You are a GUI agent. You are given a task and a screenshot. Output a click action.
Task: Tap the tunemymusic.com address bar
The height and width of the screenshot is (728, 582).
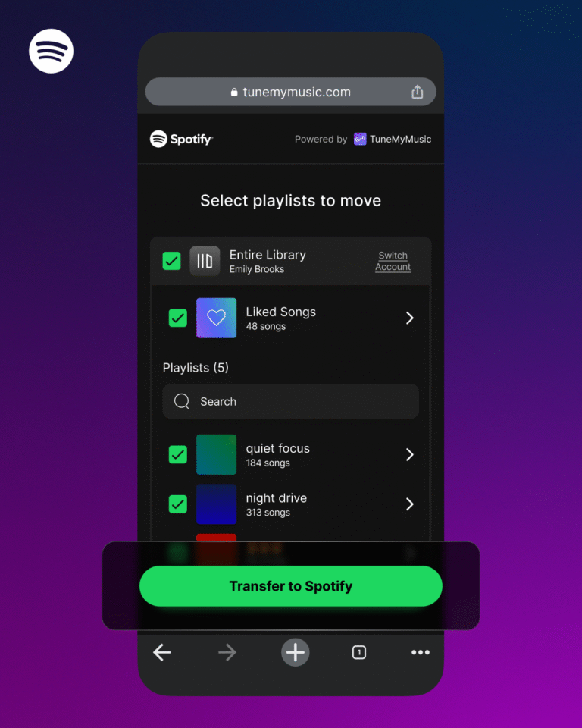[x=290, y=92]
